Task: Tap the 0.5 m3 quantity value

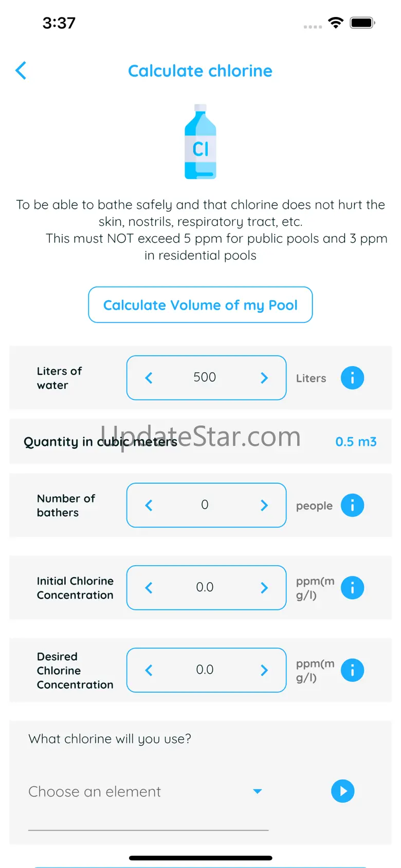Action: pos(356,442)
